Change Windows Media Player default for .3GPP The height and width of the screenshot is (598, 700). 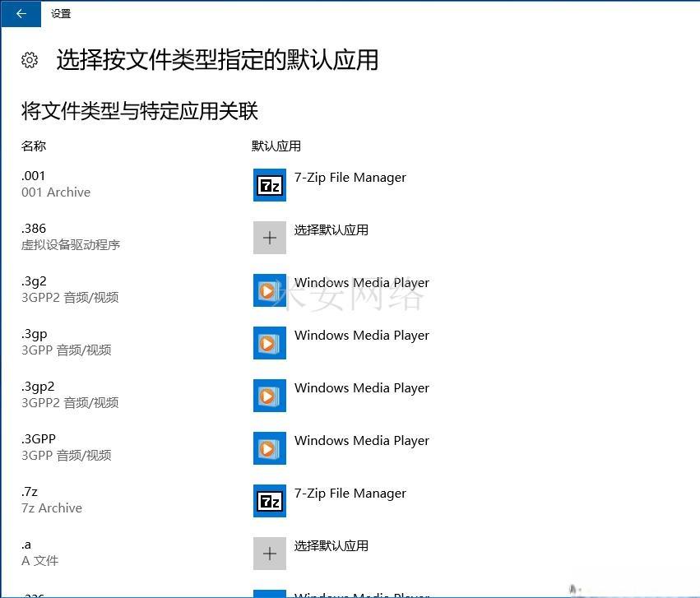[362, 441]
